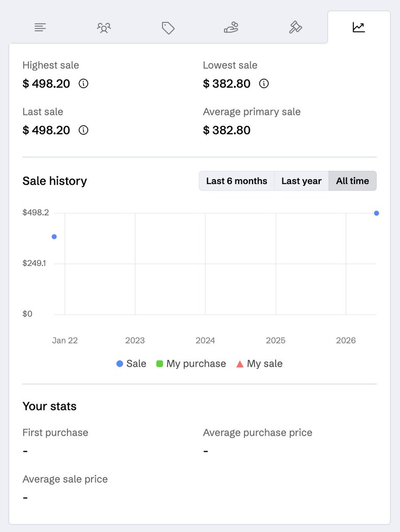Switch sale history to Last 6 months
The image size is (400, 532).
(237, 181)
